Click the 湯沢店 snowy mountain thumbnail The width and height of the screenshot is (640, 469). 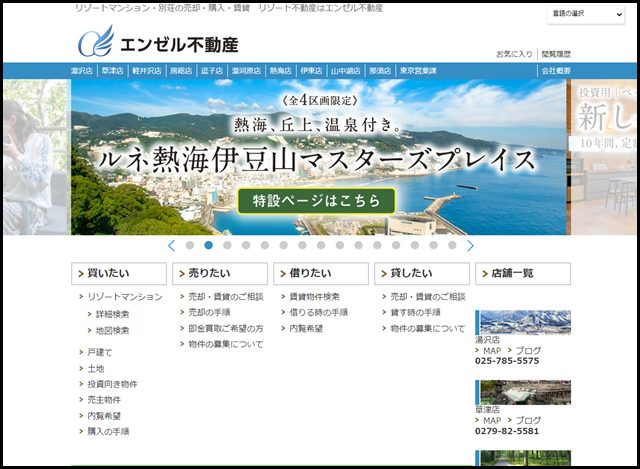coord(525,322)
